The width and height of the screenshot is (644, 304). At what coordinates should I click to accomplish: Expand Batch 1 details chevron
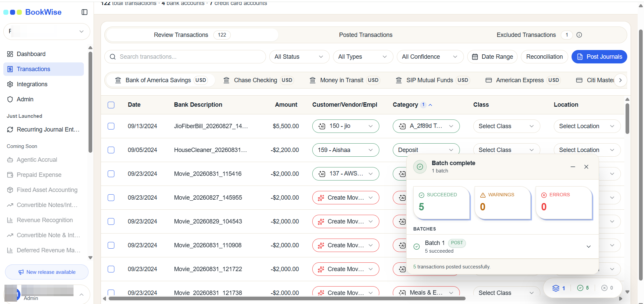point(589,247)
